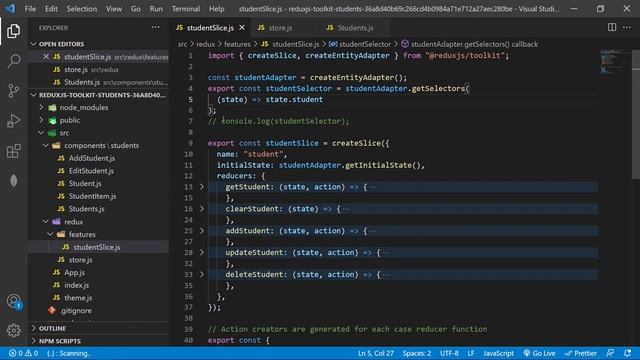Open the Go menu
This screenshot has width=640, height=360.
pos(136,9)
